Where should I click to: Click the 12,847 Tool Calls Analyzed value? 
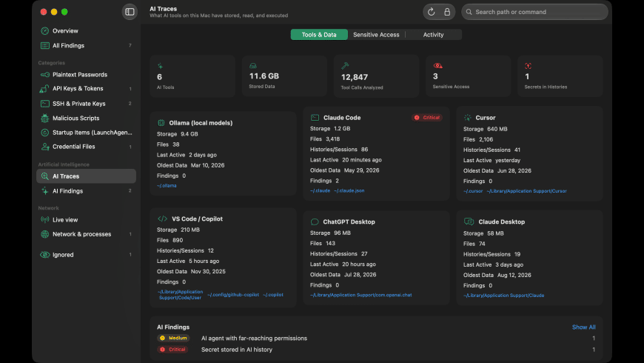pos(355,77)
